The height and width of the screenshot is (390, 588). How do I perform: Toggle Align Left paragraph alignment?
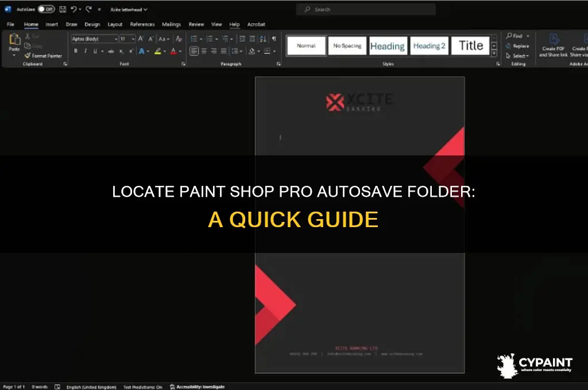click(x=194, y=51)
